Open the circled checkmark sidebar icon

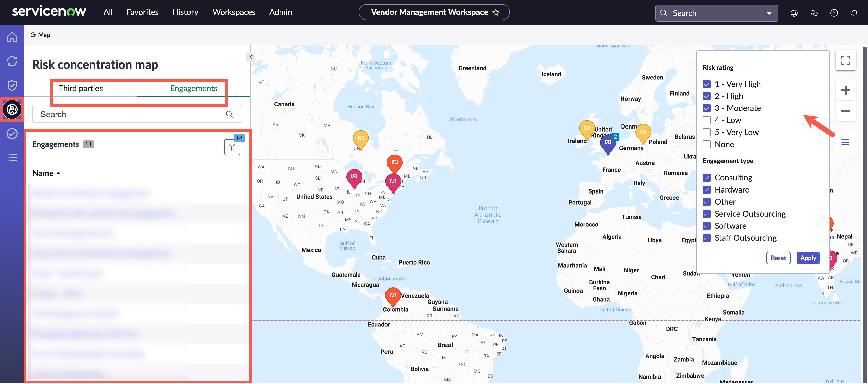(x=12, y=134)
